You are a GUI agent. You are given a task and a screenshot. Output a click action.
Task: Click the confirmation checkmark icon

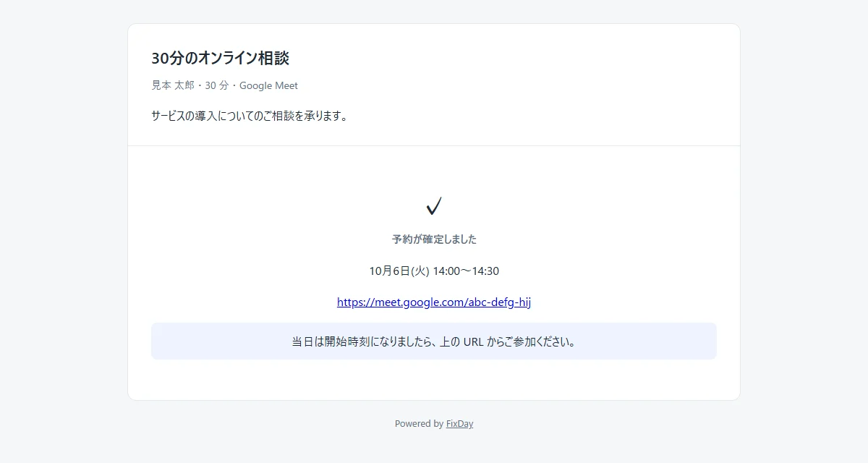pyautogui.click(x=434, y=206)
